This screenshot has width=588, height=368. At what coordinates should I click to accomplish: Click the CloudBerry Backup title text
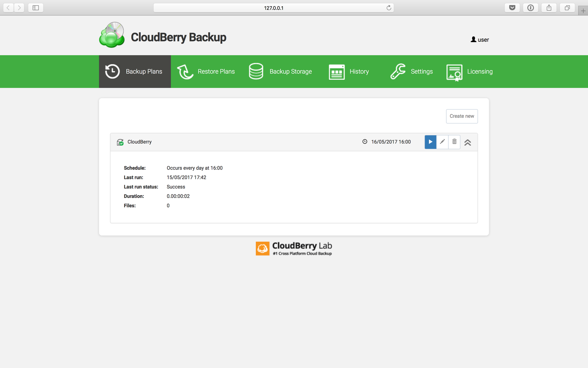click(178, 37)
